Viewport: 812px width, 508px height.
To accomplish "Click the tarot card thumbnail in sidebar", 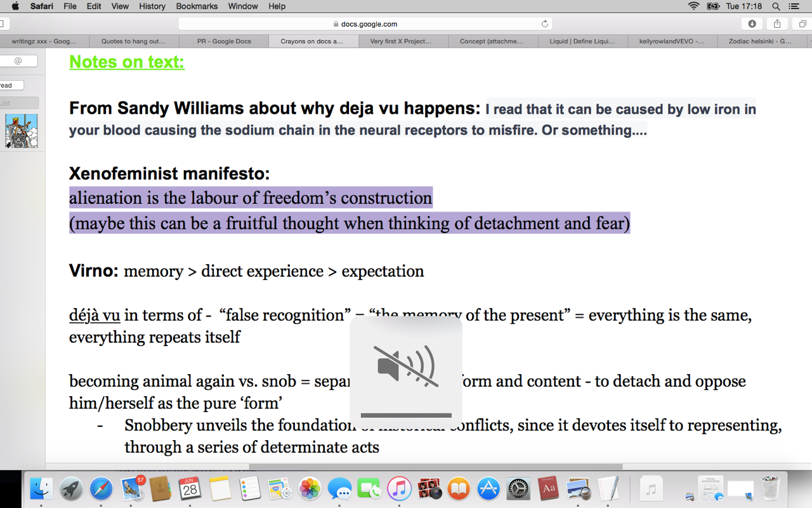I will coord(22,131).
